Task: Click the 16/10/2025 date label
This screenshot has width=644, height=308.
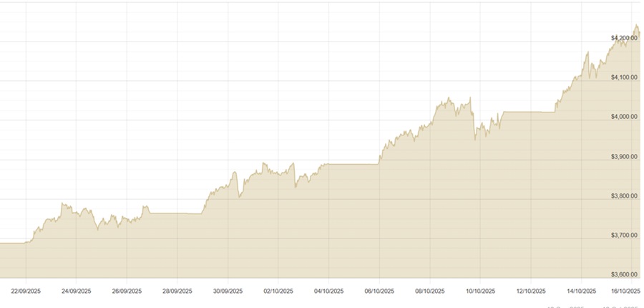Action: (x=625, y=291)
